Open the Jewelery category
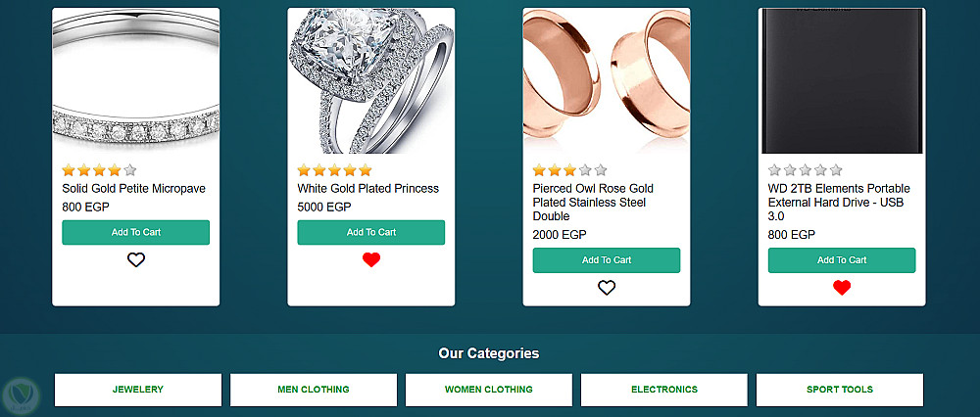 138,390
